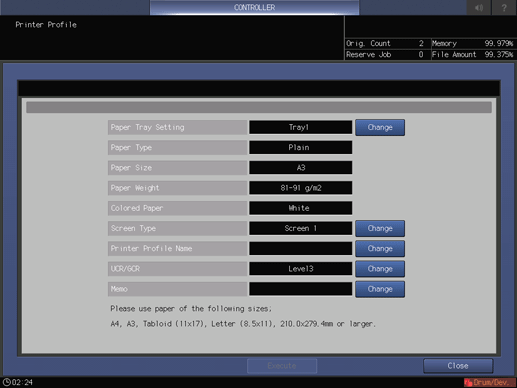Click the Paper Size label
This screenshot has height=388, width=517.
click(x=177, y=168)
